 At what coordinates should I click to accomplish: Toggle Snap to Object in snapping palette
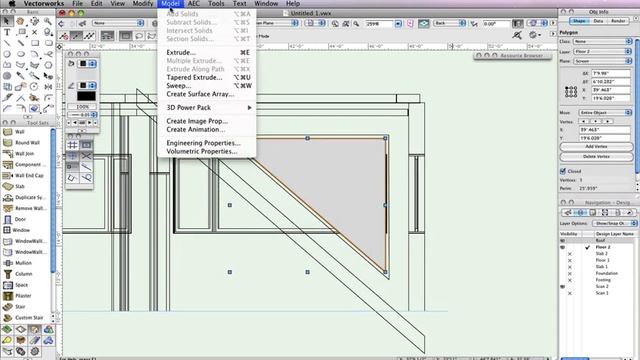86,145
